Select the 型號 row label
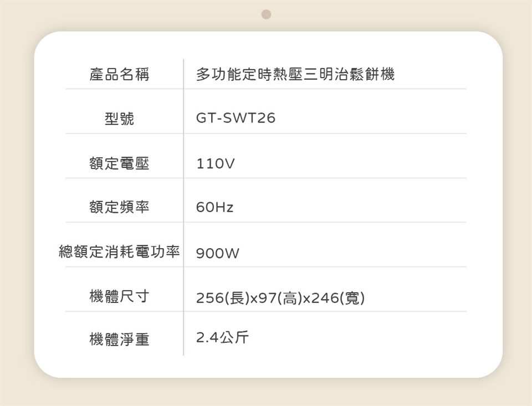 click(x=119, y=119)
